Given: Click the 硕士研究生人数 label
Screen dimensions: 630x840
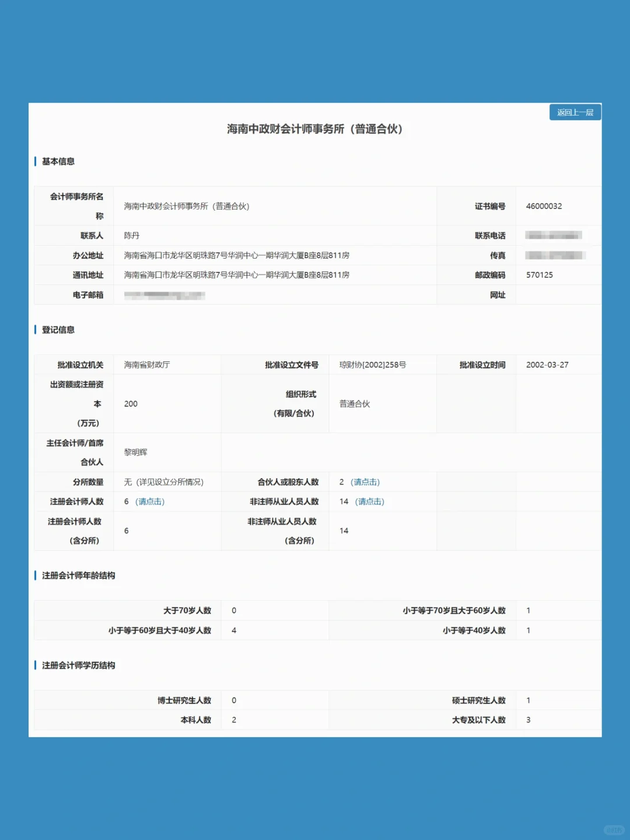Looking at the screenshot, I should click(479, 700).
